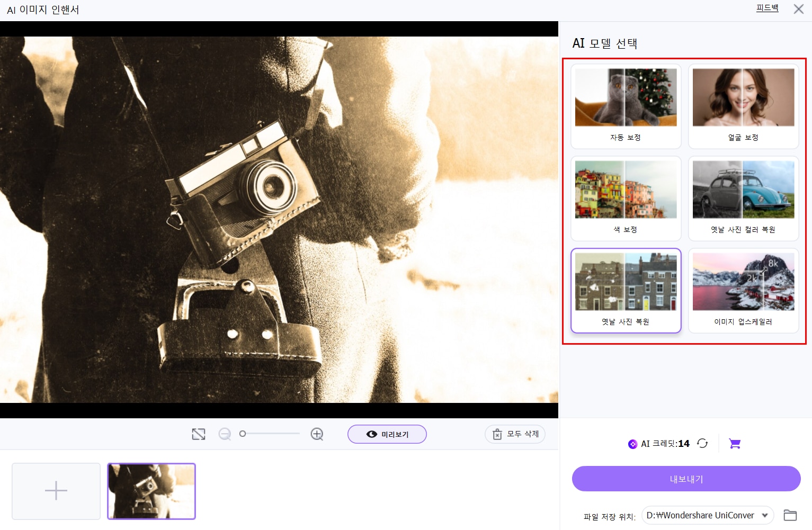Image resolution: width=812 pixels, height=530 pixels.
Task: Click the zoom out magnifier icon
Action: [x=225, y=434]
